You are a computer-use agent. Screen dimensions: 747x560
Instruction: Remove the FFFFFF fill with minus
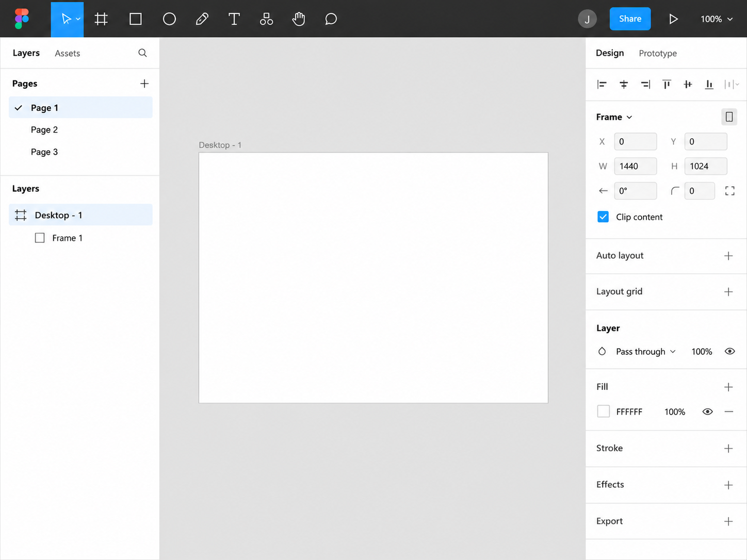(x=729, y=411)
